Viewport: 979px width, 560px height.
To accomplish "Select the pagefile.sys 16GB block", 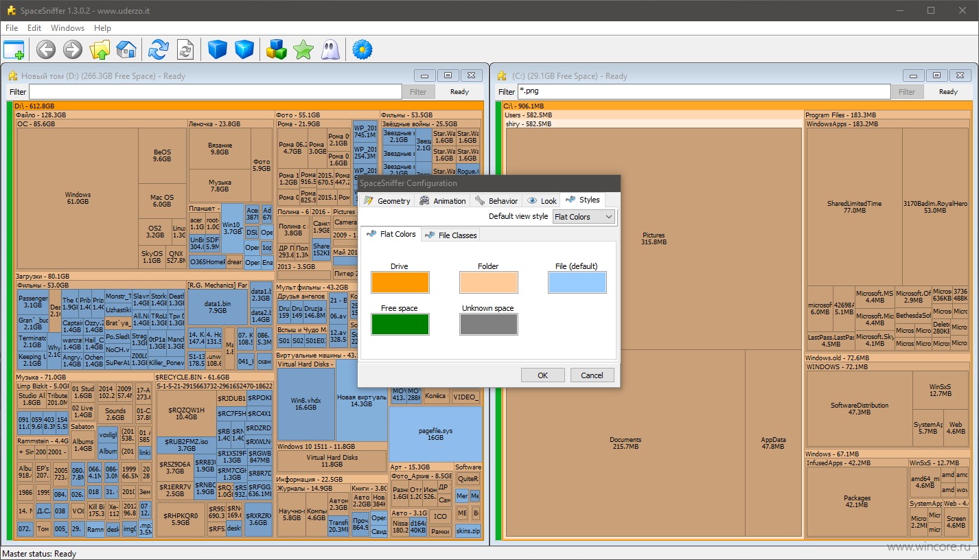I will (435, 434).
